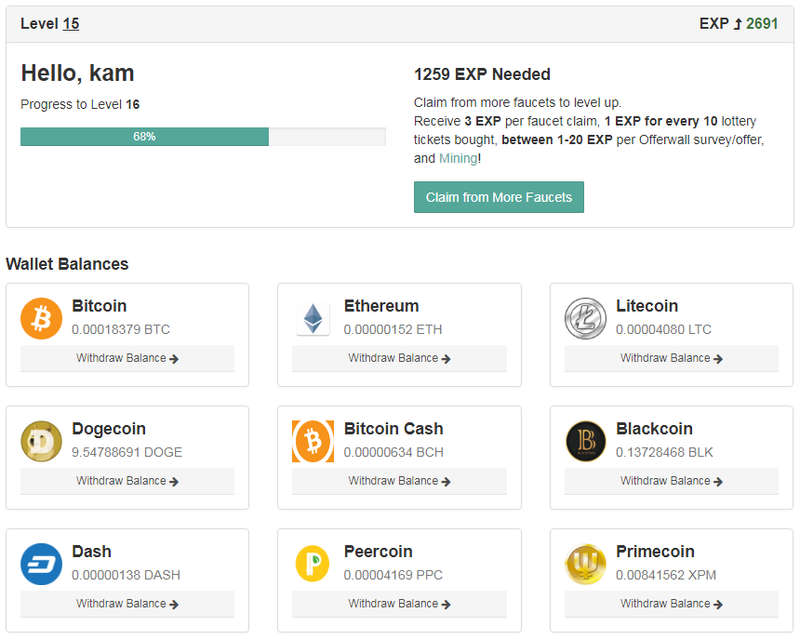The height and width of the screenshot is (639, 800).
Task: Withdraw the Dash balance
Action: tap(127, 604)
